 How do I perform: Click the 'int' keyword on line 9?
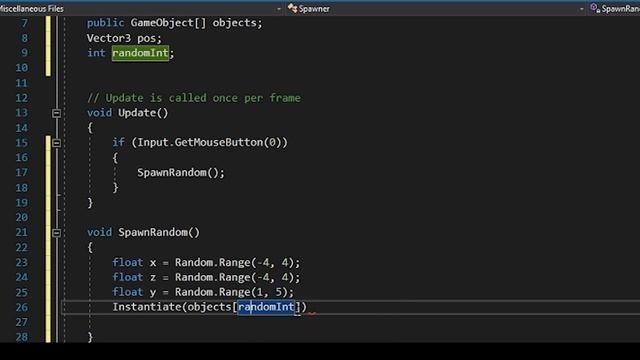click(96, 53)
